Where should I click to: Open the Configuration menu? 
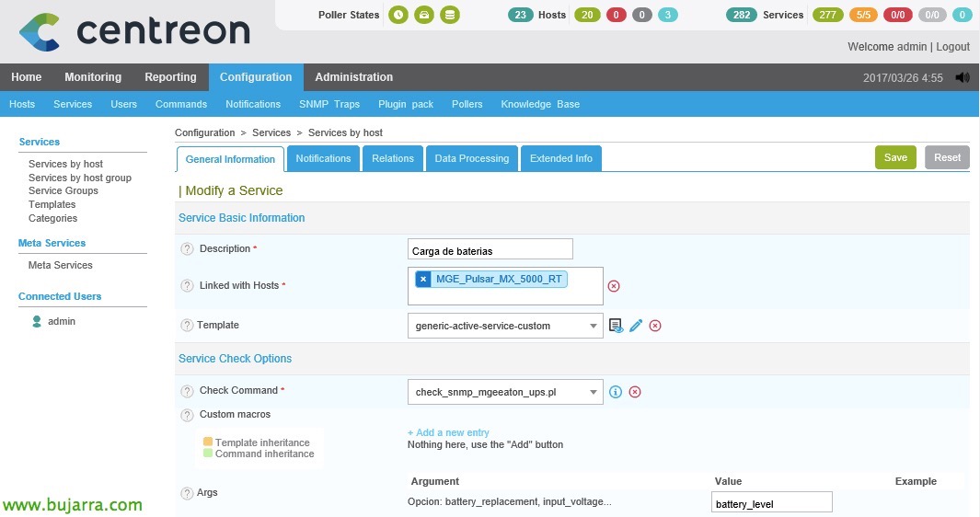click(x=256, y=77)
